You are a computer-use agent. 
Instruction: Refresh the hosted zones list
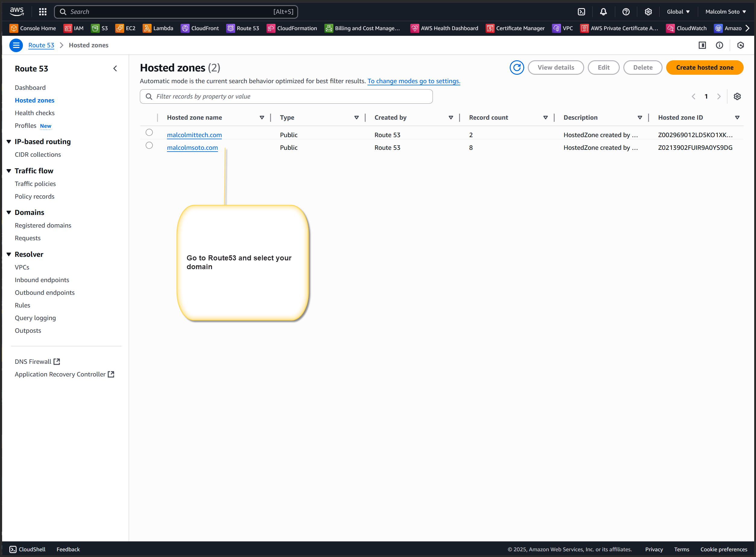(517, 68)
